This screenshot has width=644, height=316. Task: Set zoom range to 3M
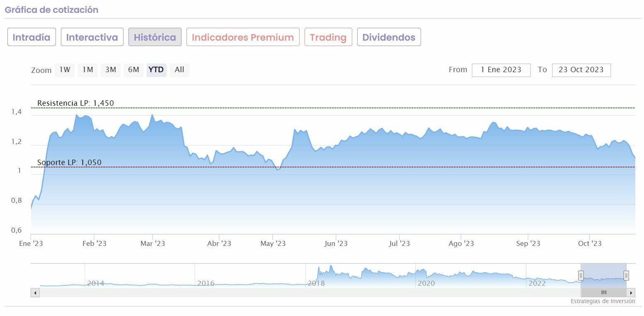pos(110,70)
